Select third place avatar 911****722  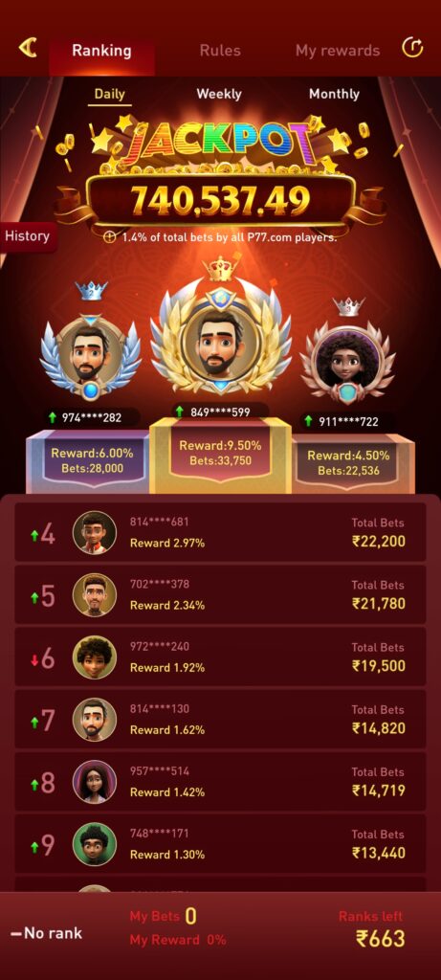click(347, 365)
